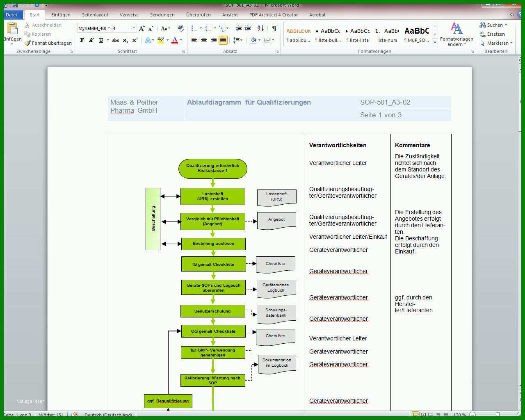Apply paragraph shading fill
This screenshot has width=525, height=420.
(x=253, y=40)
